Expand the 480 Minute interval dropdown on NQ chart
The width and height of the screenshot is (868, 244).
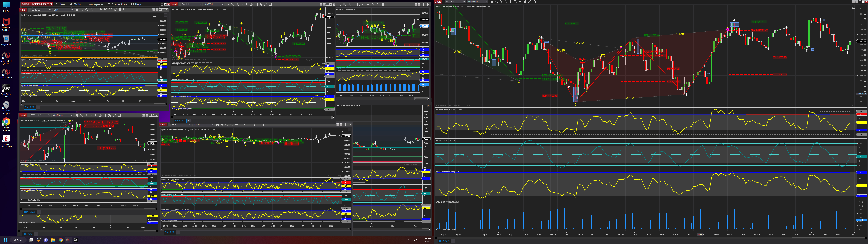pos(477,2)
